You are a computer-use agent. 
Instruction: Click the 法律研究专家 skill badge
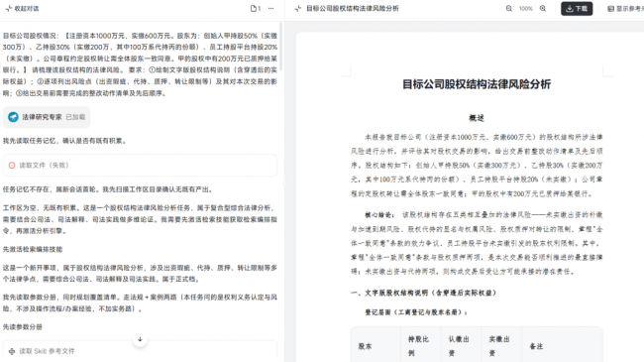[x=47, y=117]
